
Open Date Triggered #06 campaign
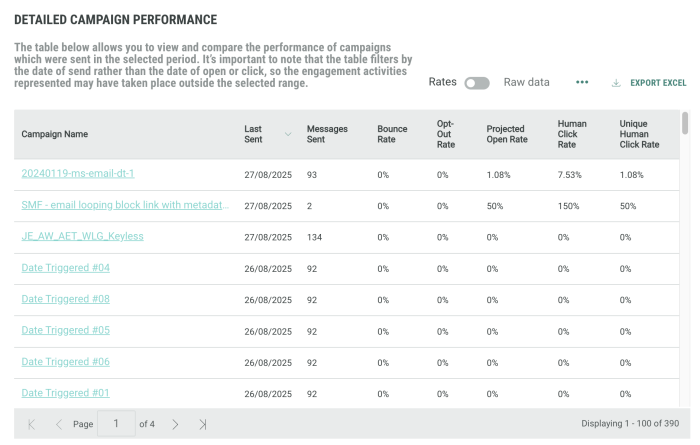[x=66, y=361]
